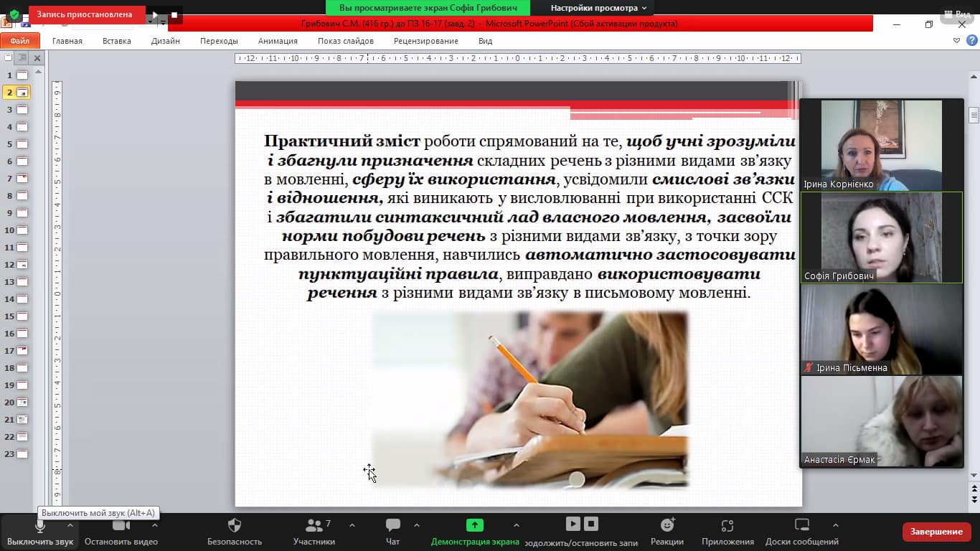Viewport: 980px width, 551px height.
Task: Open the Чат chat panel
Action: pos(392,525)
